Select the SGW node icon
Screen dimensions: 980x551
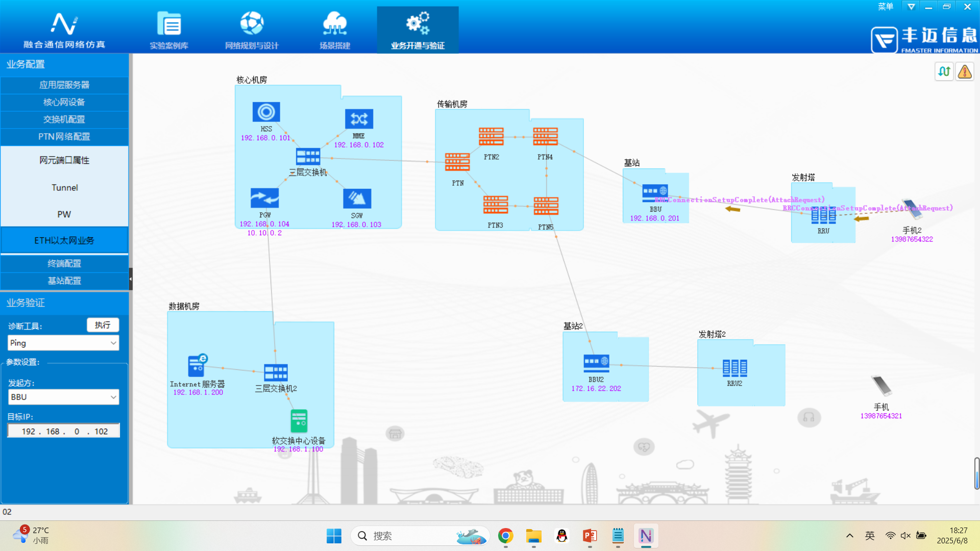click(x=357, y=198)
